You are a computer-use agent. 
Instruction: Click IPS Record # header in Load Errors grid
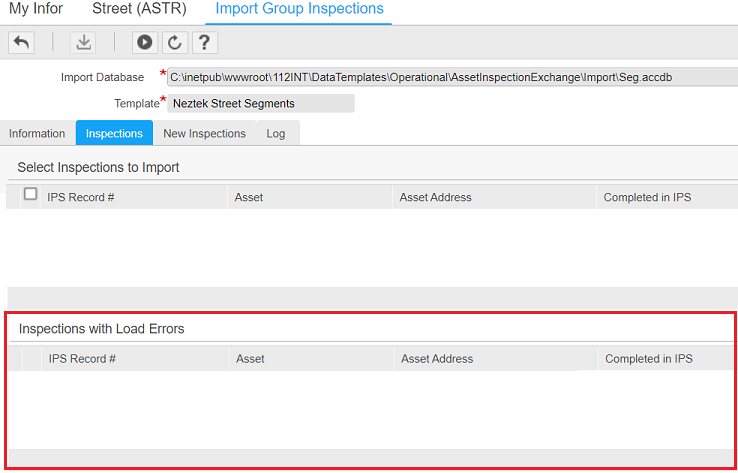point(82,359)
